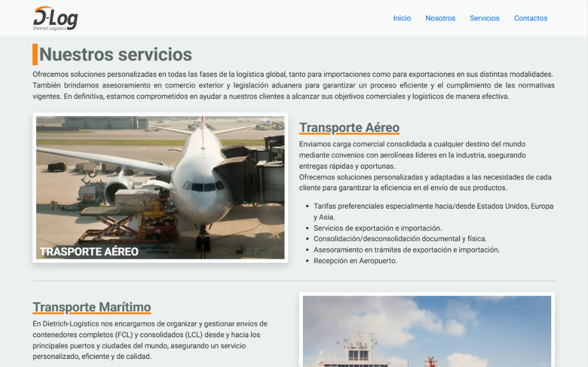This screenshot has width=588, height=367.
Task: Open the cargo ship image card
Action: (427, 330)
